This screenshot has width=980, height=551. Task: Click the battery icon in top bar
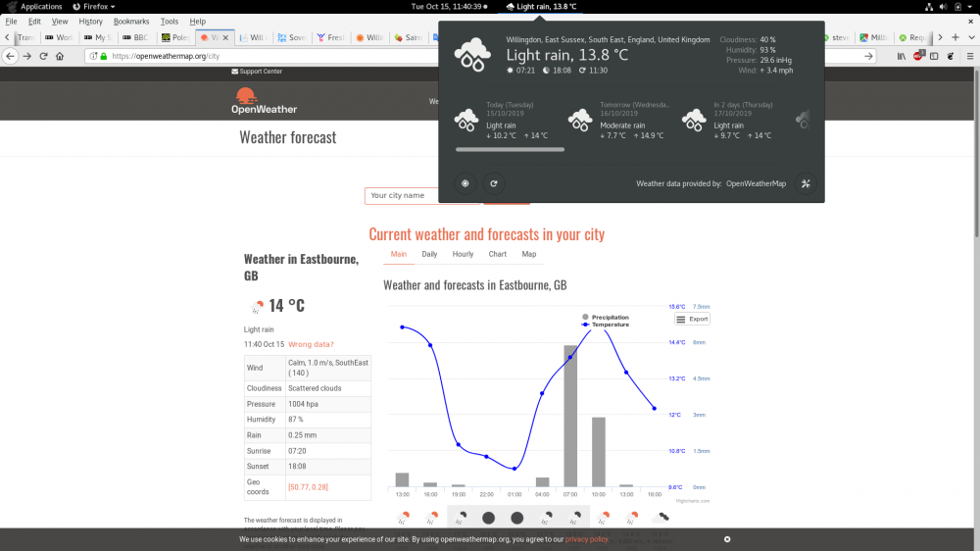coord(957,6)
